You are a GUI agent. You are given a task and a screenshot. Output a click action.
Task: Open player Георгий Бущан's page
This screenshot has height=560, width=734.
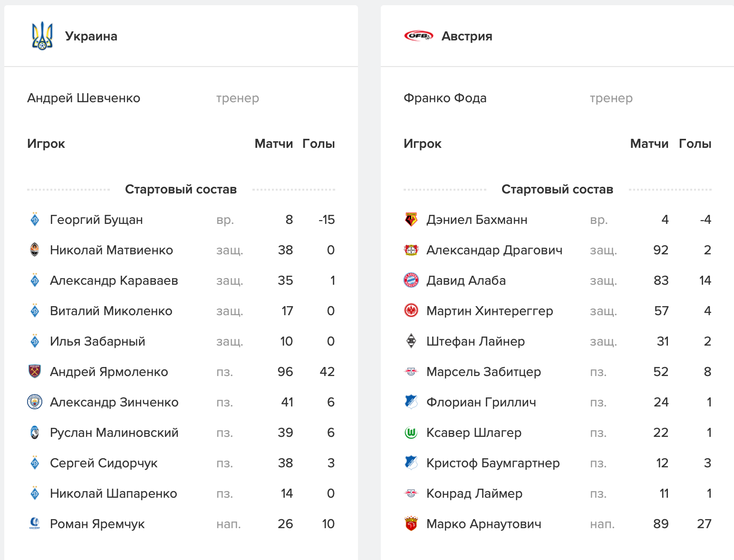tap(97, 220)
